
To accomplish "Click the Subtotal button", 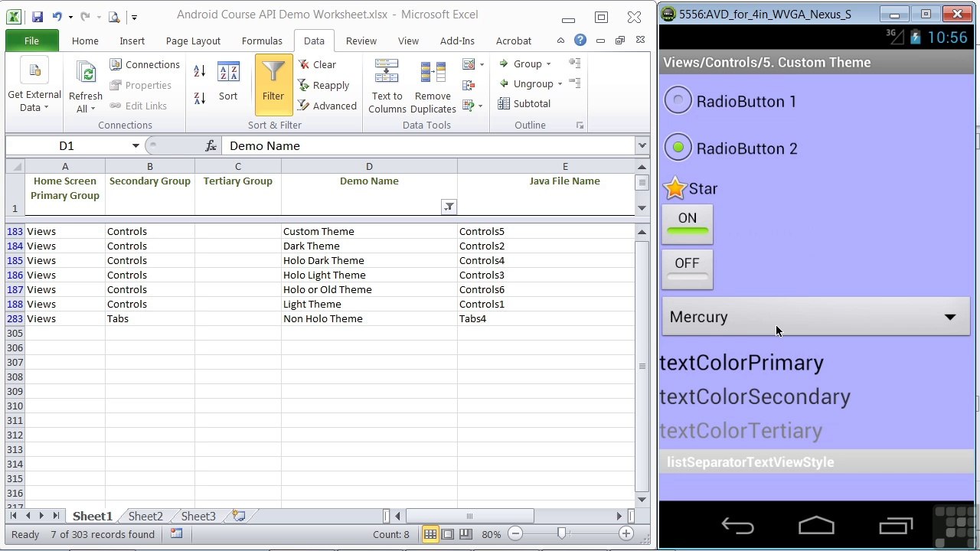I will [524, 103].
